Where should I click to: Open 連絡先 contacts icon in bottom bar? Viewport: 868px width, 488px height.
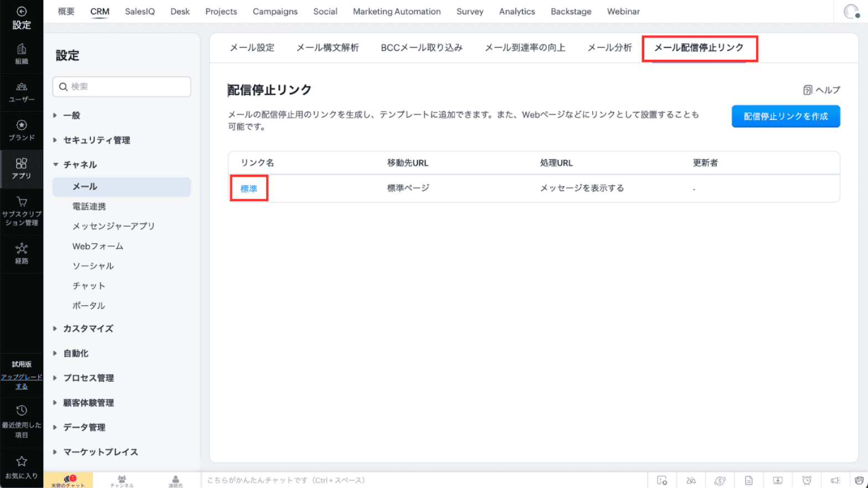pos(175,479)
